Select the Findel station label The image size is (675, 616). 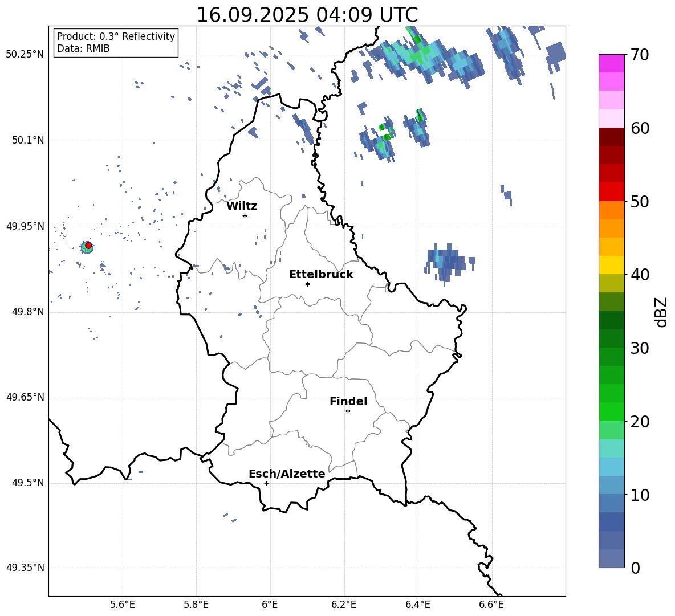pos(348,401)
